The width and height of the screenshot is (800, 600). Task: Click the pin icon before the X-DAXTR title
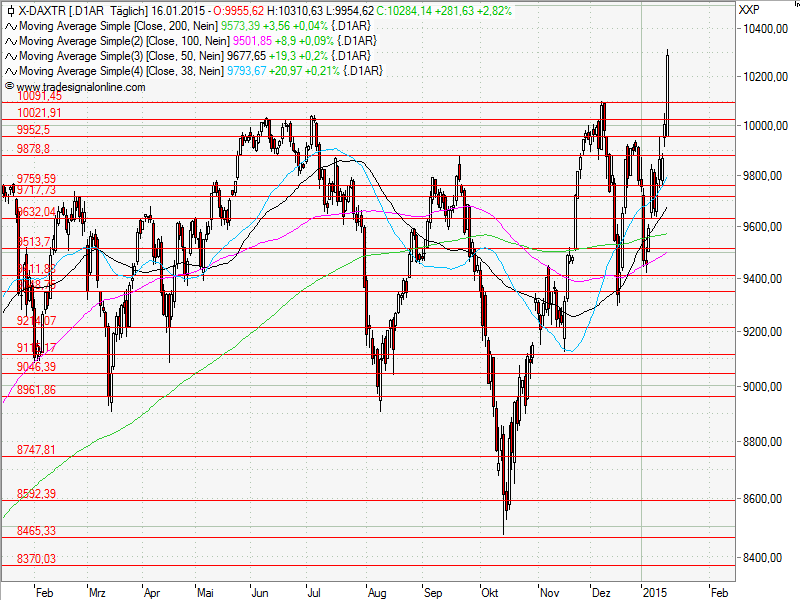coord(9,12)
